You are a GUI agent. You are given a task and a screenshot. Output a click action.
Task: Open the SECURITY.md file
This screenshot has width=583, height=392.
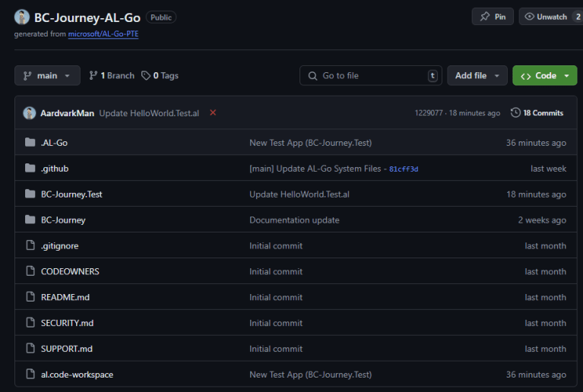[67, 323]
